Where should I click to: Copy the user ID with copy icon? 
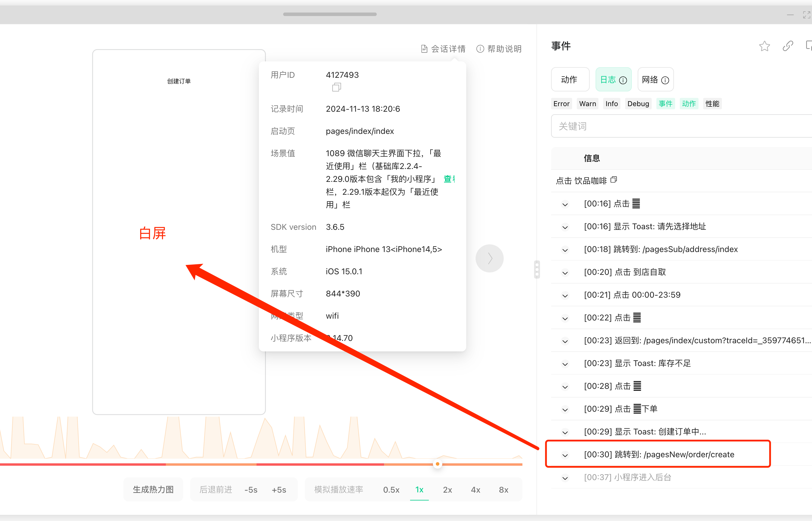point(336,87)
